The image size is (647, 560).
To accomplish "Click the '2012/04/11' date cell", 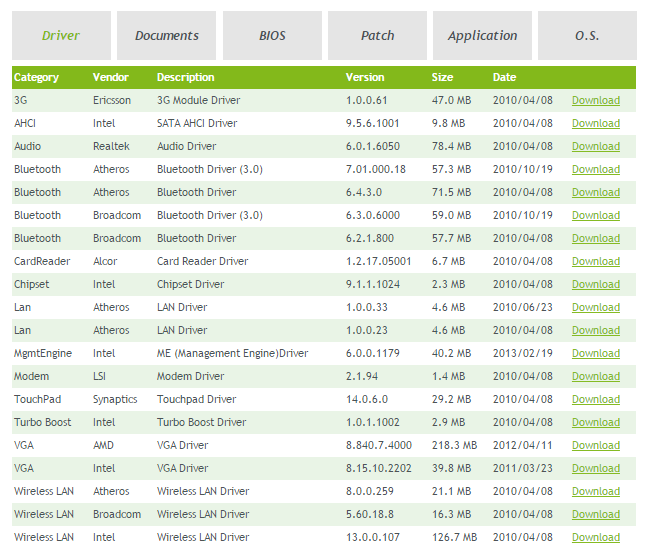I will click(522, 446).
